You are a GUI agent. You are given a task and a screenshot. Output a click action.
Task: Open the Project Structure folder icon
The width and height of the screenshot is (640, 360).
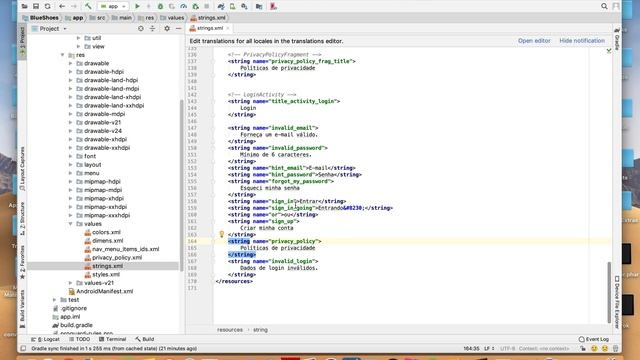click(x=259, y=6)
